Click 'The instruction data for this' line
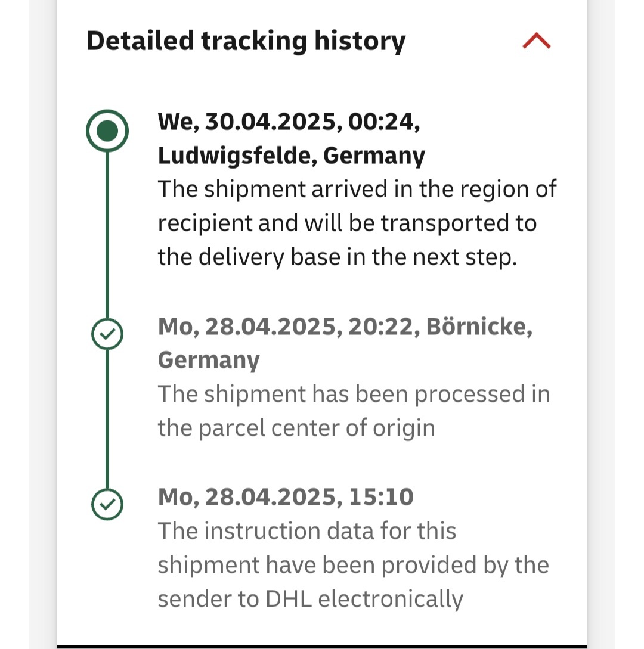The height and width of the screenshot is (649, 644). (306, 530)
